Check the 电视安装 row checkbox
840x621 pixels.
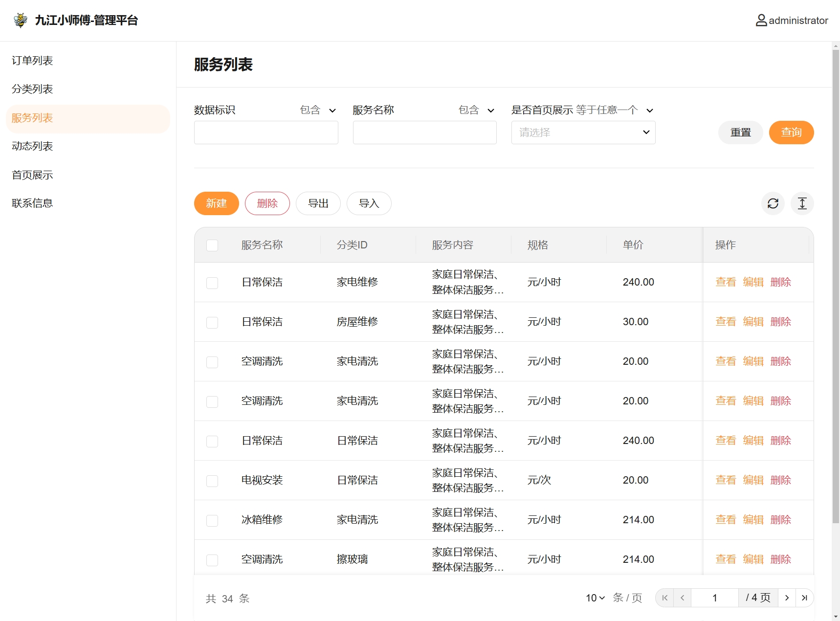pos(212,481)
